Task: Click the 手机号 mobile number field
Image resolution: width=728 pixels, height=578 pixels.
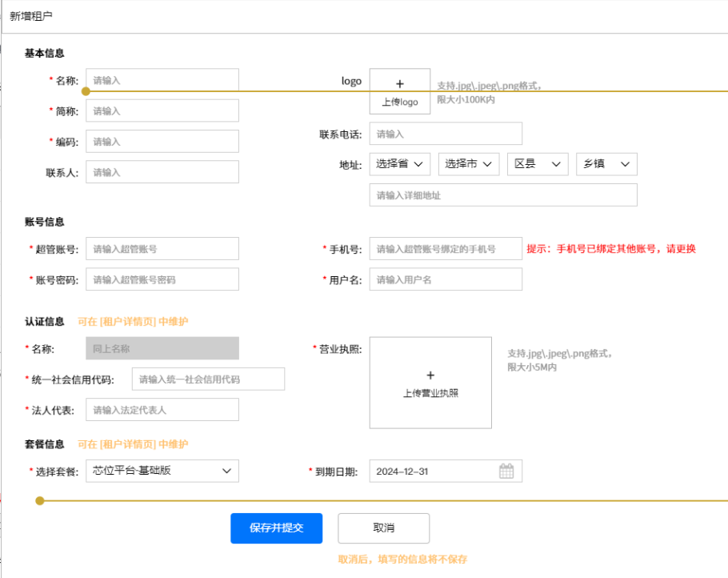Action: pos(446,249)
